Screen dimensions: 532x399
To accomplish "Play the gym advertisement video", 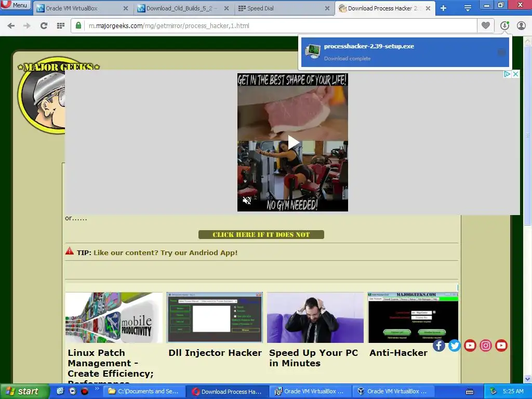I will [293, 142].
